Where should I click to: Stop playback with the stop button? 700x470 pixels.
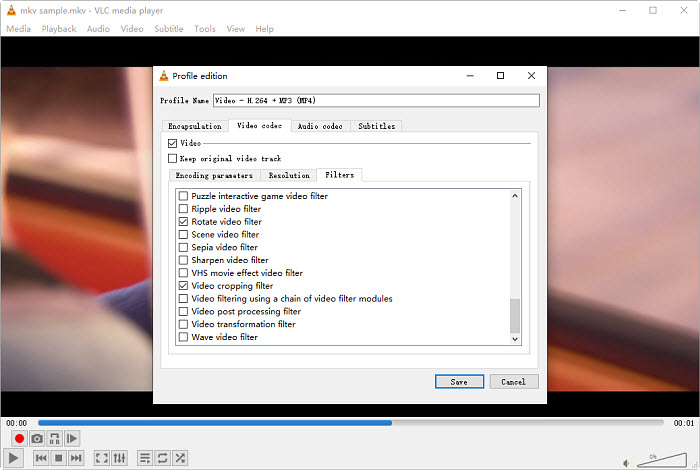click(59, 458)
